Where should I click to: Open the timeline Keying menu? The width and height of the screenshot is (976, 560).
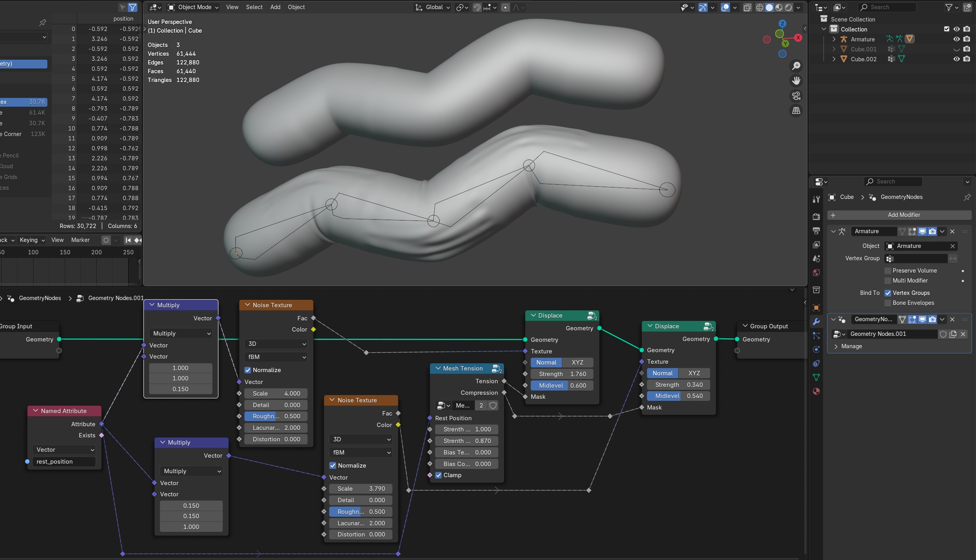pos(32,240)
